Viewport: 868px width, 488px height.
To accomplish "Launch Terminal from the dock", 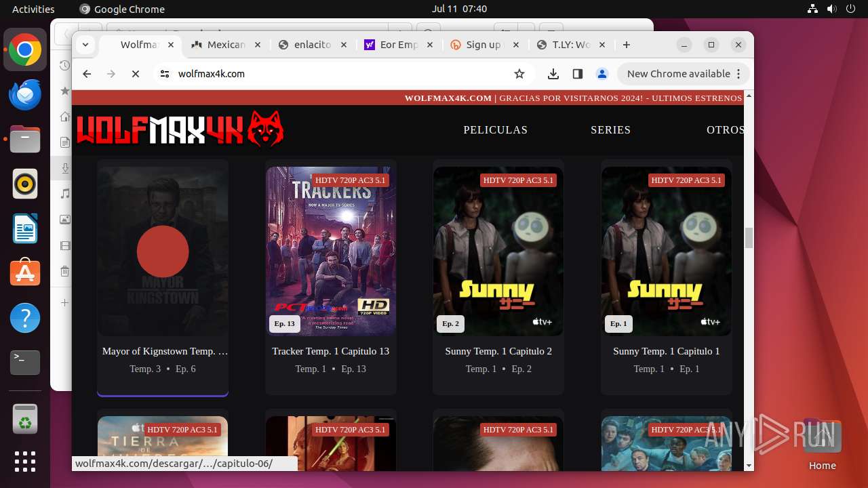I will pyautogui.click(x=25, y=363).
